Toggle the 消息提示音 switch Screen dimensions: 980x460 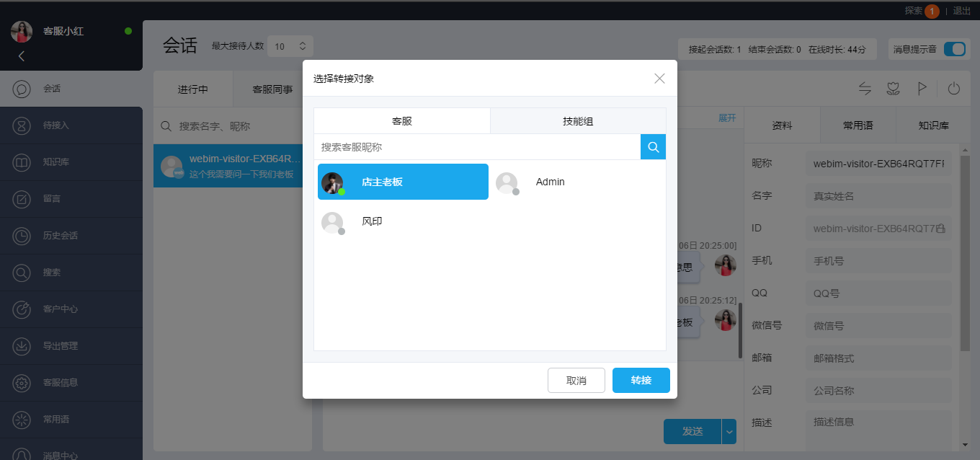pyautogui.click(x=954, y=49)
